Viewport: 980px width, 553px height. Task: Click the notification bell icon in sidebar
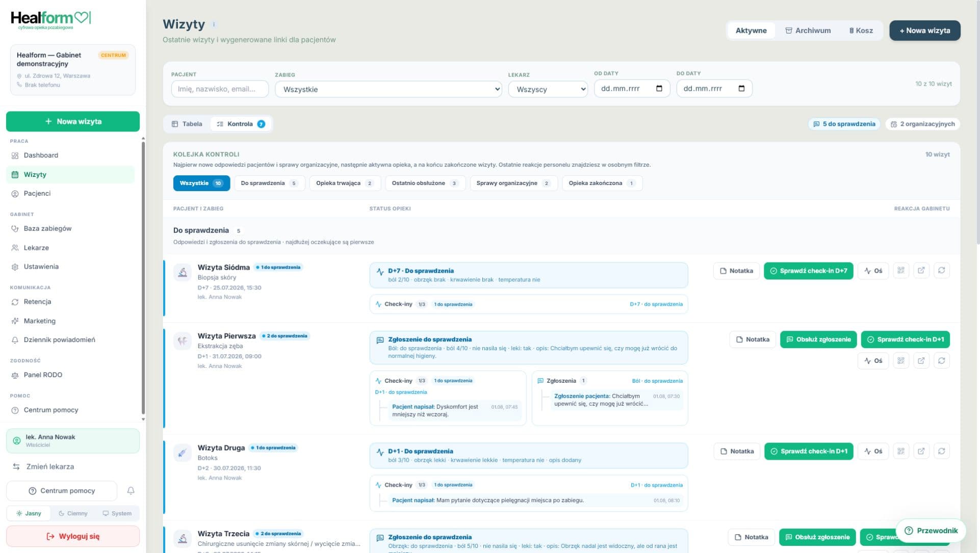[x=131, y=490]
